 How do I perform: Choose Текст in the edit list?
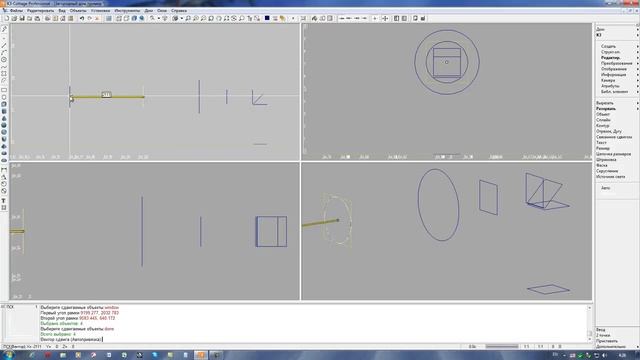(x=601, y=143)
